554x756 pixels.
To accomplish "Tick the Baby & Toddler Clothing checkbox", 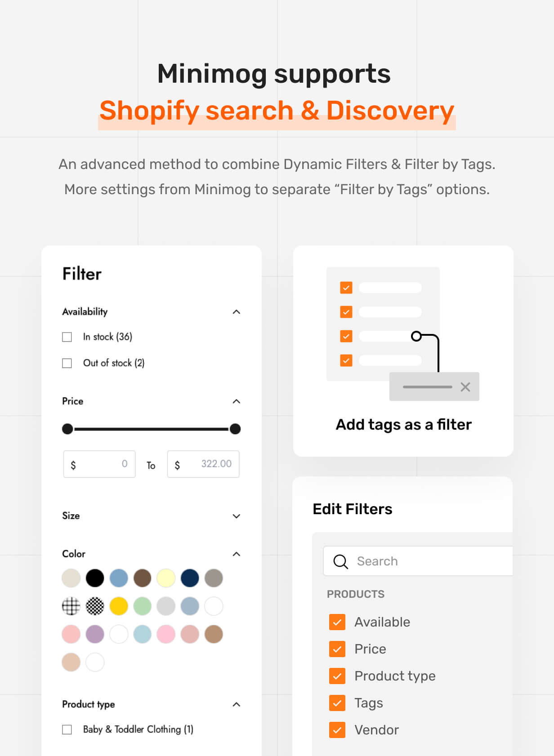I will click(x=67, y=729).
